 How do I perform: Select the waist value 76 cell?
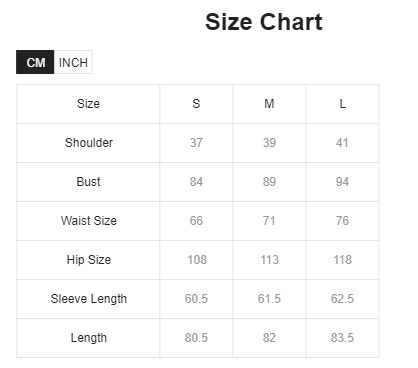342,221
